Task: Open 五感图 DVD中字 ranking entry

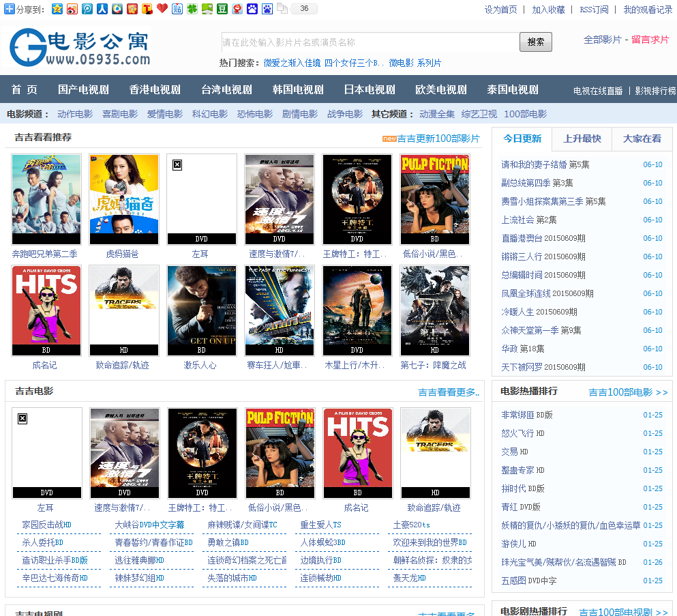Action: (529, 581)
